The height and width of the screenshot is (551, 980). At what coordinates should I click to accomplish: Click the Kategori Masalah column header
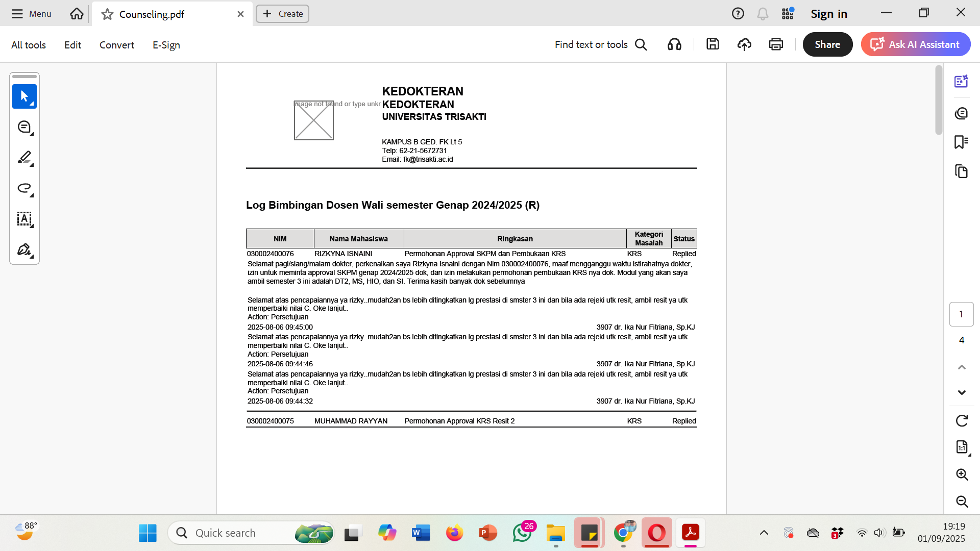[649, 239]
